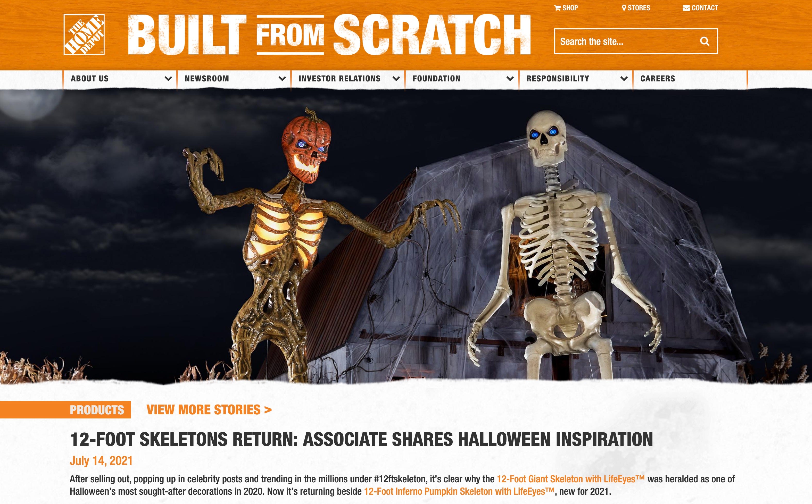Open the Careers menu item

(658, 79)
